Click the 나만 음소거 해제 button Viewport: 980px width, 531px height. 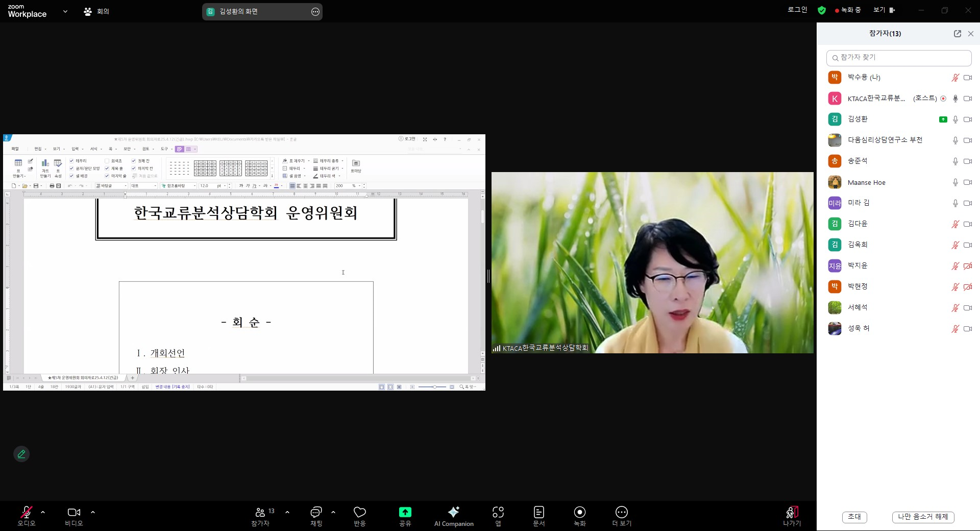(x=923, y=517)
